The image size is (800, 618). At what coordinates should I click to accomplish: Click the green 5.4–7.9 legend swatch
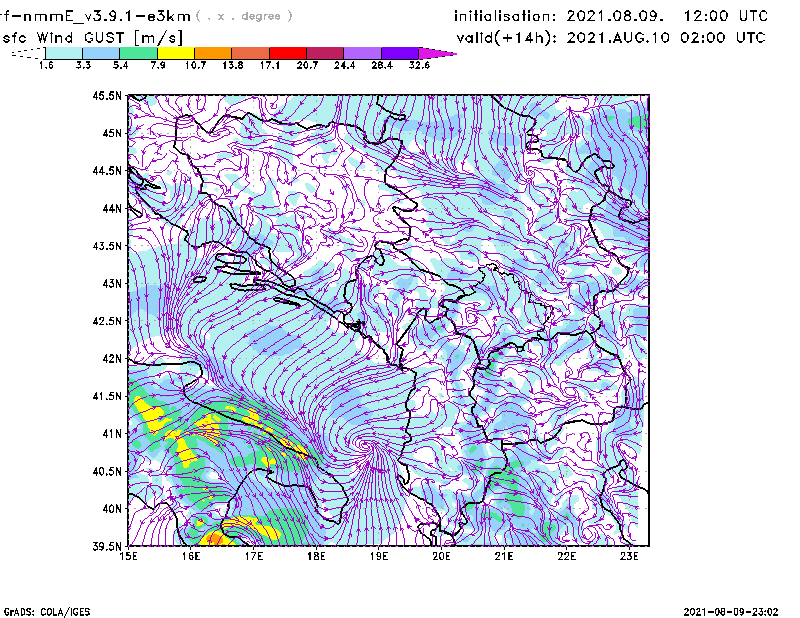(138, 53)
